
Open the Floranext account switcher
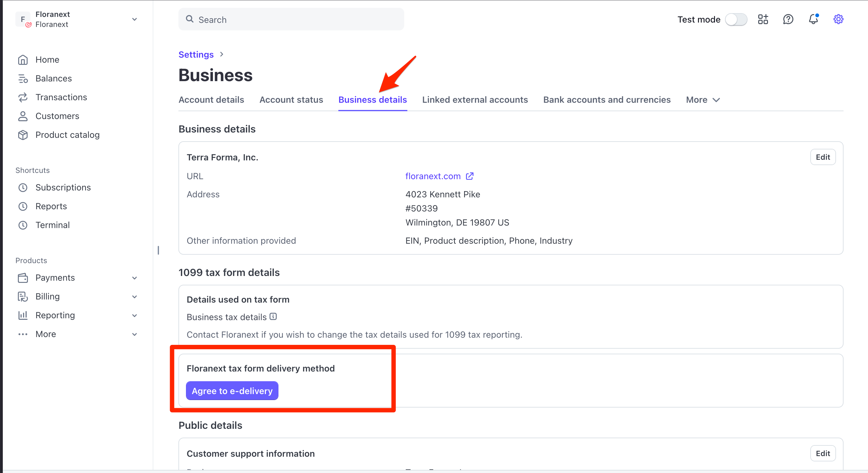coord(77,19)
